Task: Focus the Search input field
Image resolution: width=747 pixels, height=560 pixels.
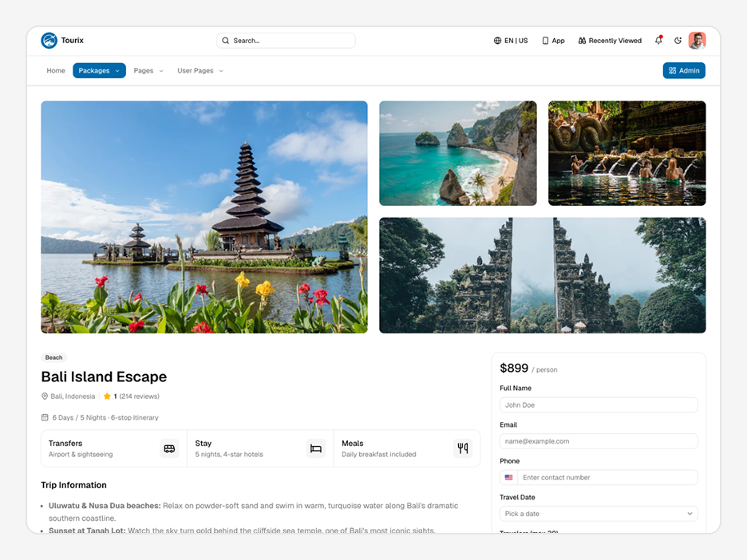Action: pyautogui.click(x=286, y=41)
